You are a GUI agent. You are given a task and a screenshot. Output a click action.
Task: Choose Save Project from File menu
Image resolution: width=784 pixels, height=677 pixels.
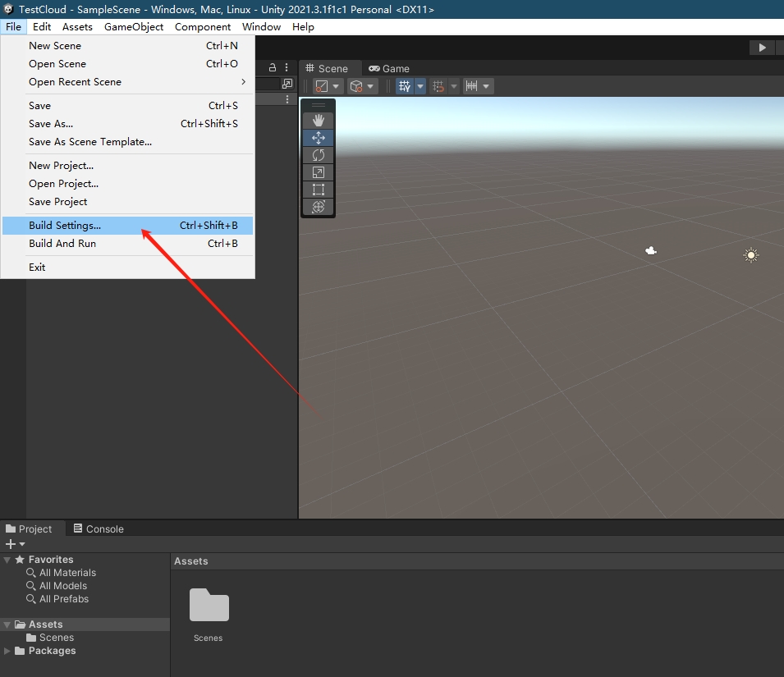point(127,202)
